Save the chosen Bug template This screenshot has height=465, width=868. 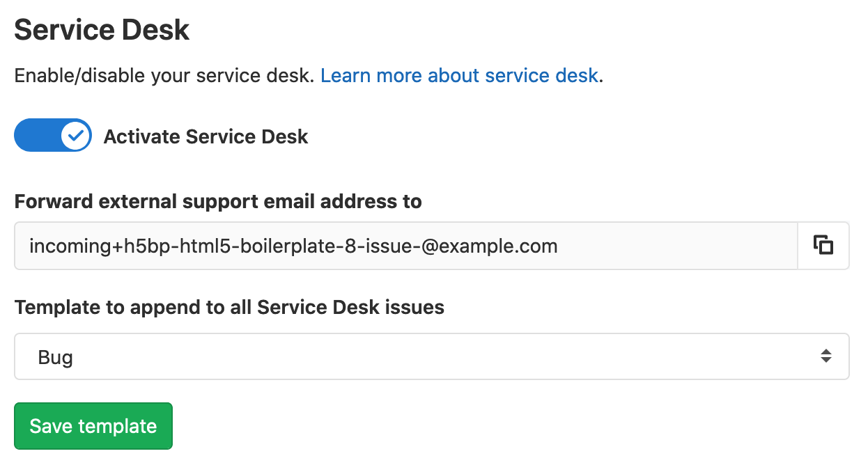(93, 426)
